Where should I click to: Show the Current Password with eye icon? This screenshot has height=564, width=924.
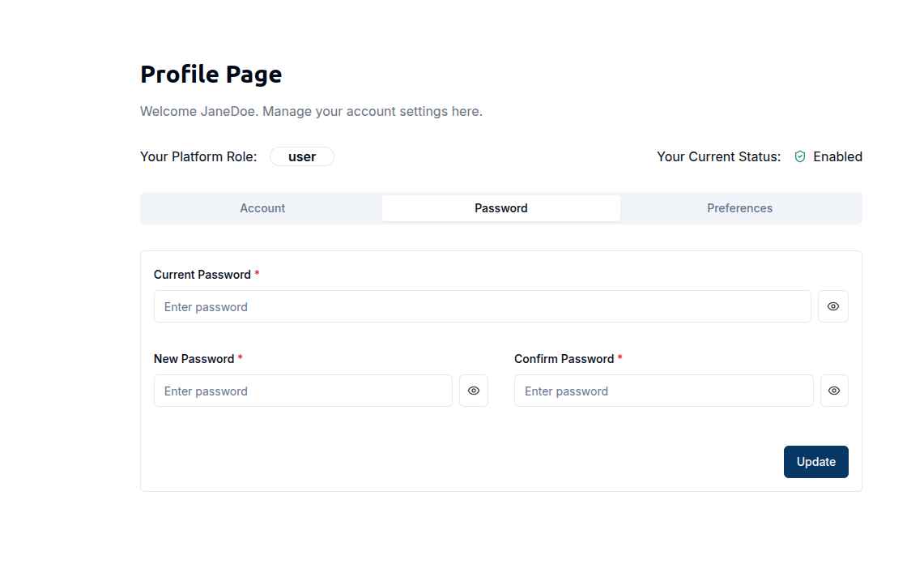832,306
